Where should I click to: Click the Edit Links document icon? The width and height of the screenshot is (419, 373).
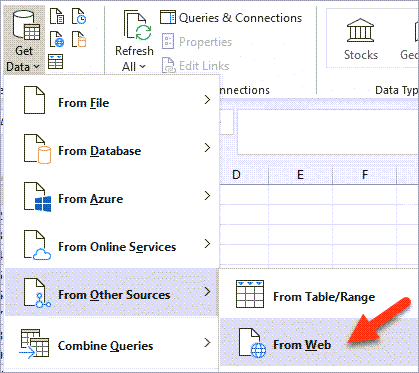pyautogui.click(x=168, y=65)
